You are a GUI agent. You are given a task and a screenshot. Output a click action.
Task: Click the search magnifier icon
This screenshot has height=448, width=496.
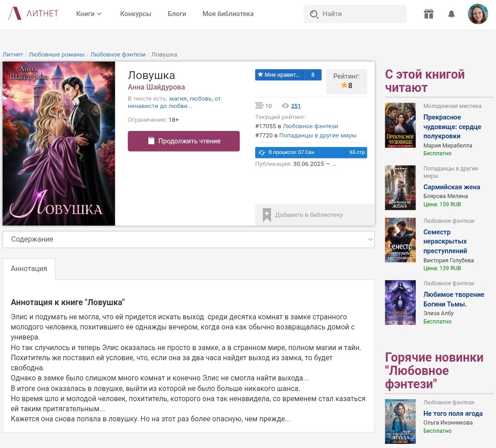pos(314,14)
